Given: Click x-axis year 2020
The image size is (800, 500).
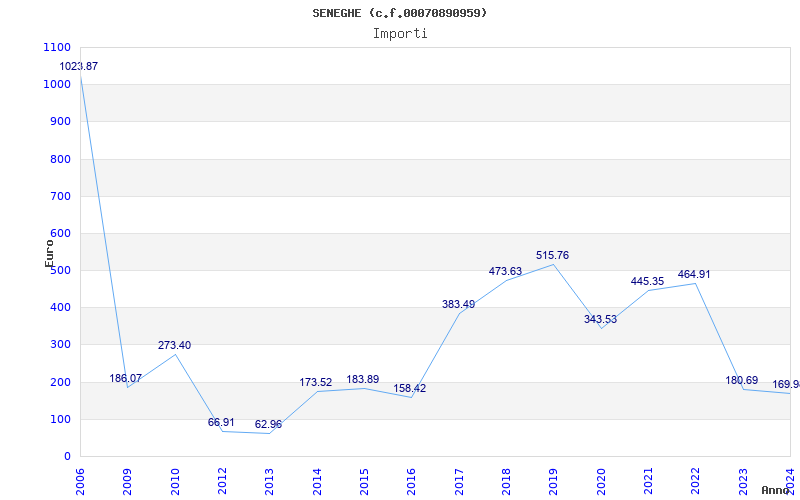Looking at the screenshot, I should 601,482.
